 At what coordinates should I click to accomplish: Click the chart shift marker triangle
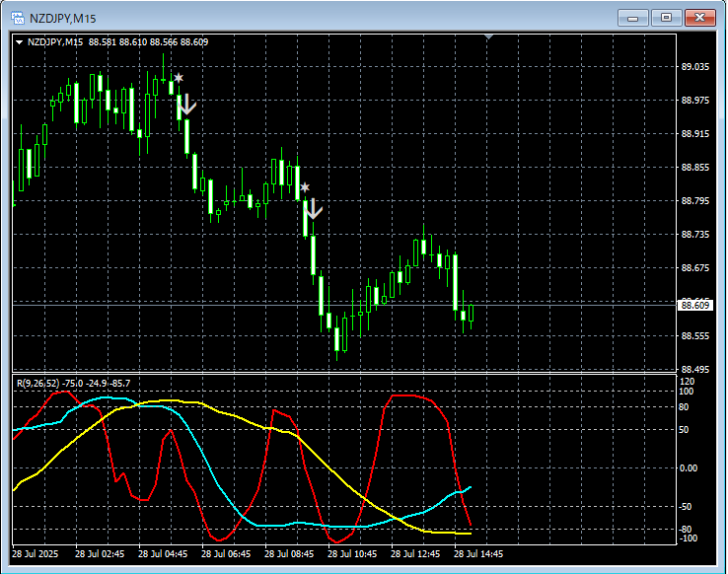(488, 36)
